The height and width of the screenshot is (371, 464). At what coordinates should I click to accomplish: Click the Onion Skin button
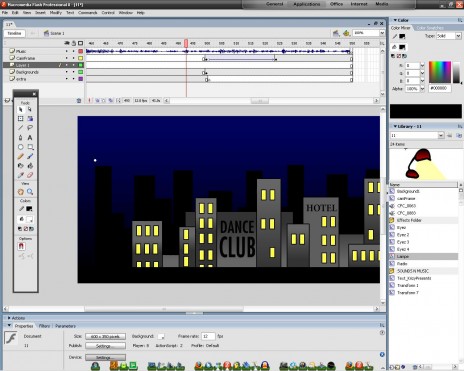pyautogui.click(x=97, y=101)
